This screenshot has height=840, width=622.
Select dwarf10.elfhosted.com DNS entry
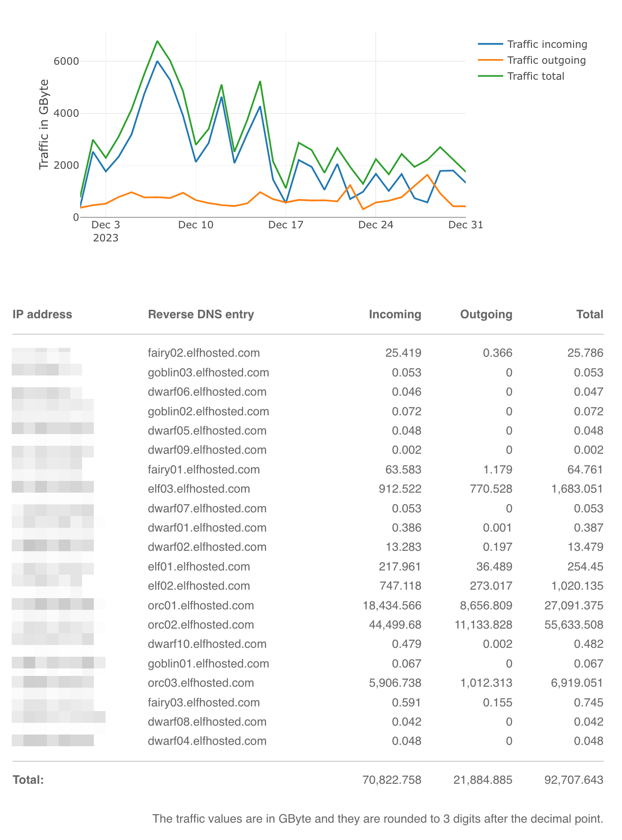coord(207,644)
